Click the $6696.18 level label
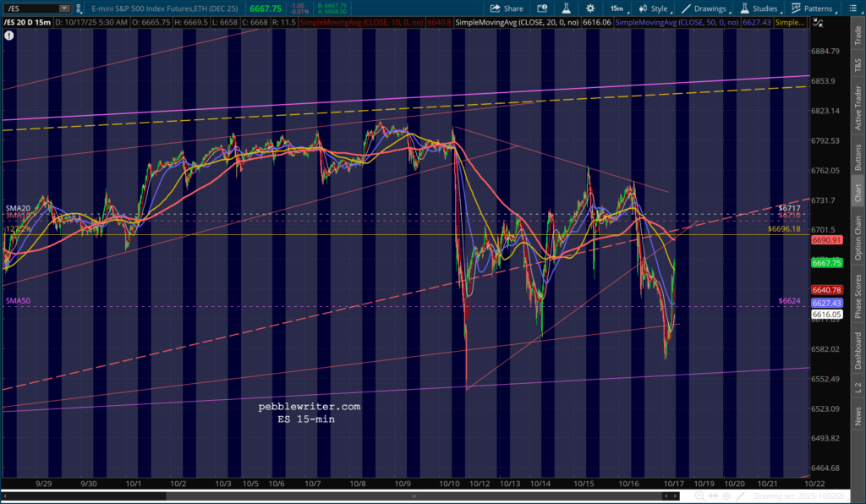 pyautogui.click(x=784, y=228)
